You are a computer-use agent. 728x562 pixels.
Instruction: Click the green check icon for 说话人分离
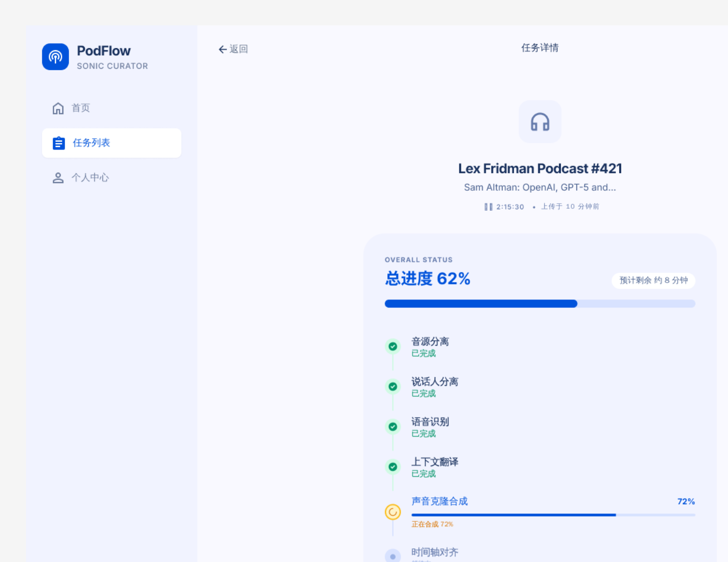[x=393, y=386]
